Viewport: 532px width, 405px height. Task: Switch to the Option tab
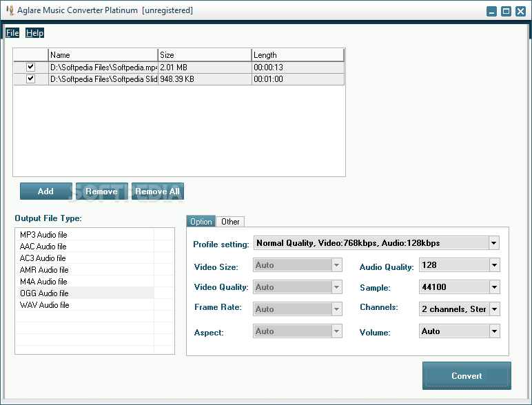point(201,222)
